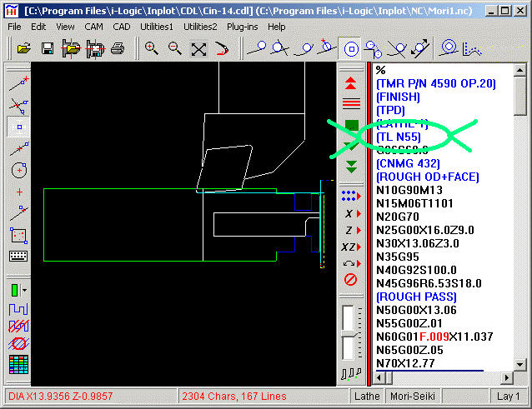
Task: Click the NC code panel scroll down arrow
Action: tap(520, 364)
